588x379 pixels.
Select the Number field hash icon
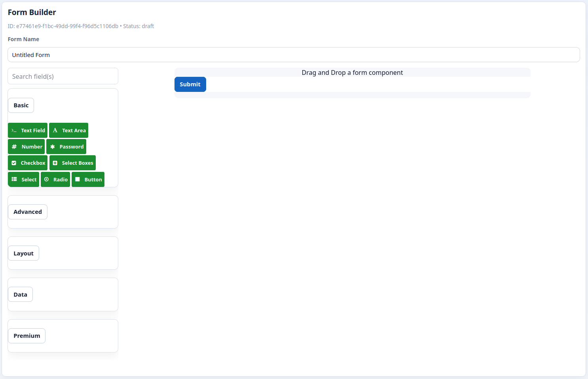point(15,147)
